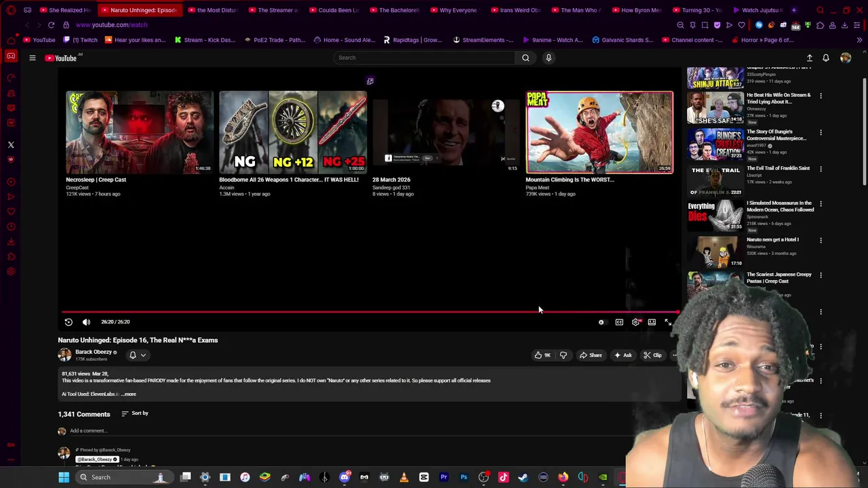Image resolution: width=868 pixels, height=488 pixels.
Task: Open the Rapidtags bookmark
Action: click(413, 40)
